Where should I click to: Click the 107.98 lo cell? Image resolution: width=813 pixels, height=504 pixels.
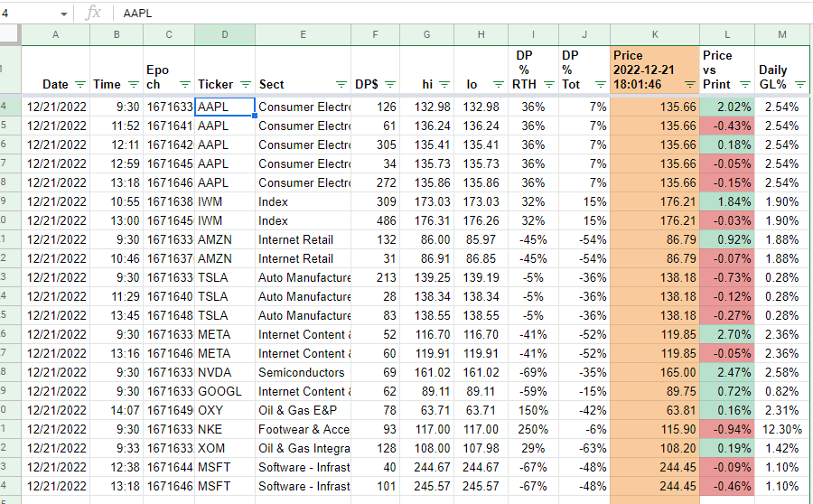481,449
